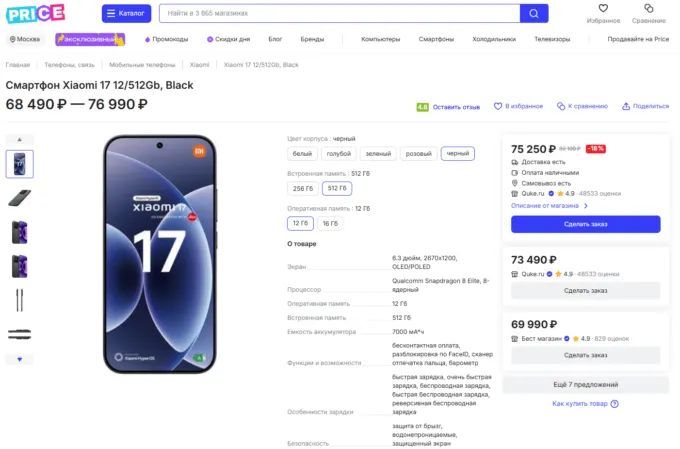Select 512 Гб storage option
Screen dimensions: 680x449
(337, 188)
